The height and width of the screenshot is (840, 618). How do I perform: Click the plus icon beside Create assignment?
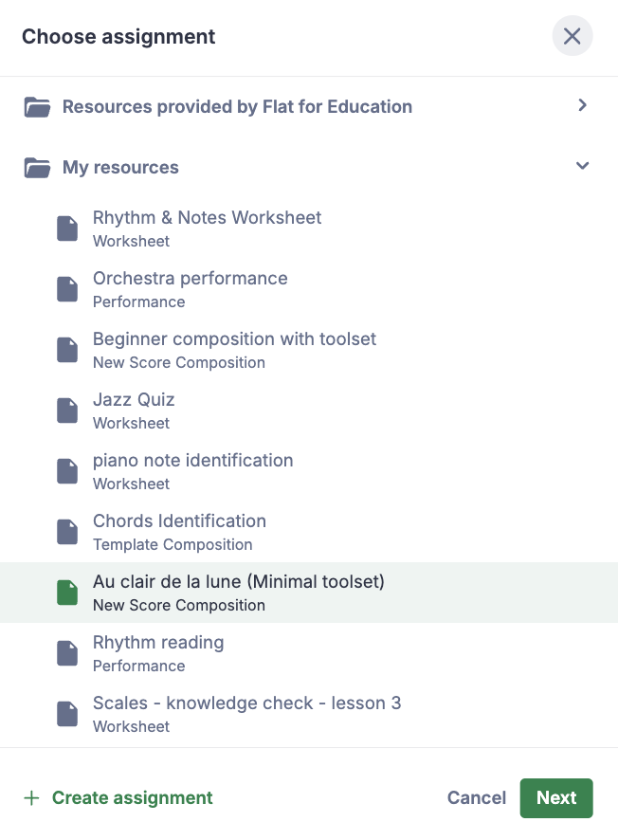31,798
